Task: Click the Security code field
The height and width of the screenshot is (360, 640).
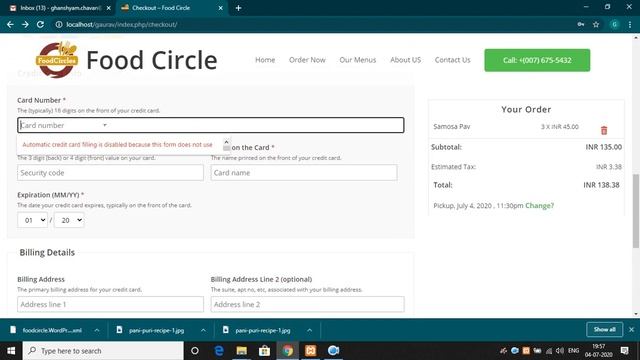Action: [110, 173]
